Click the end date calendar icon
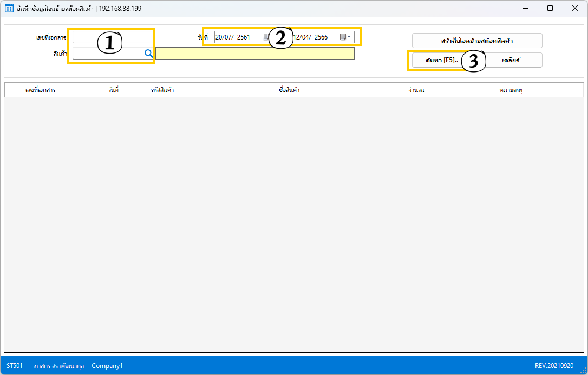The width and height of the screenshot is (588, 375). (x=343, y=37)
